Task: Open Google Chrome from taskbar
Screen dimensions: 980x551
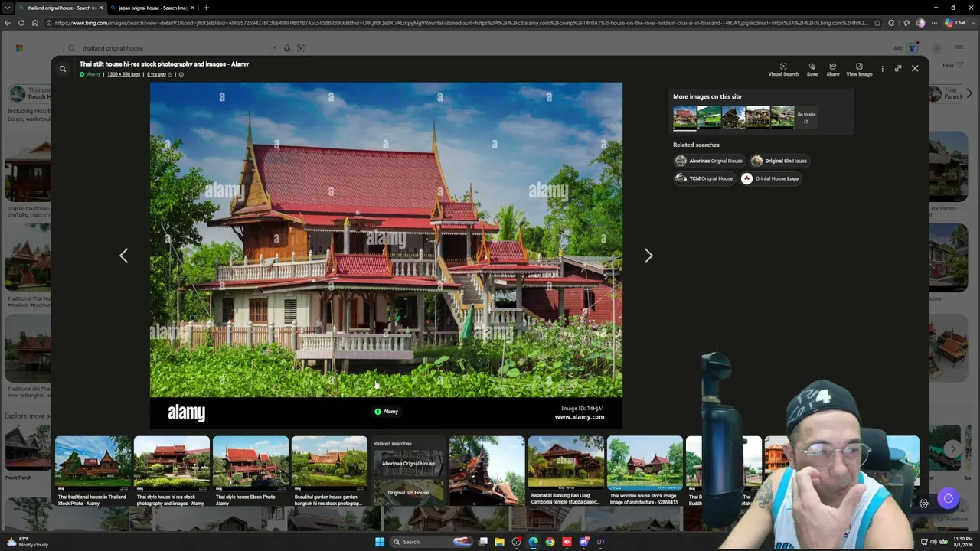Action: (550, 542)
